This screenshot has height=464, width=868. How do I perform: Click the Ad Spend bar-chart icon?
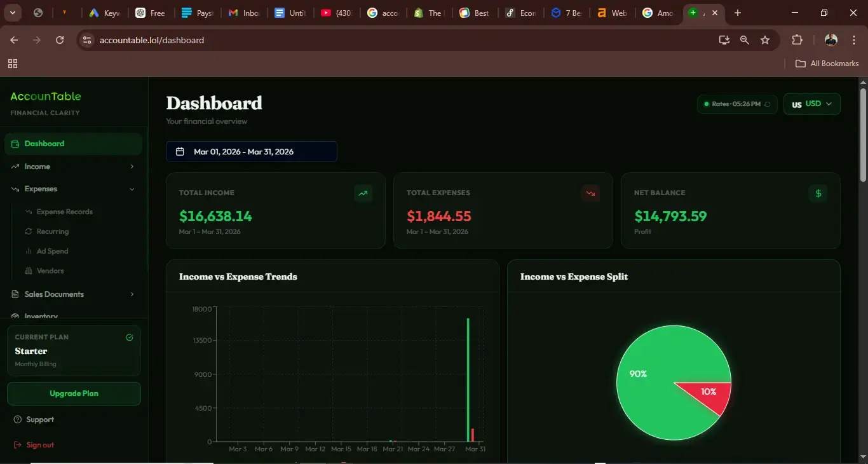coord(29,251)
